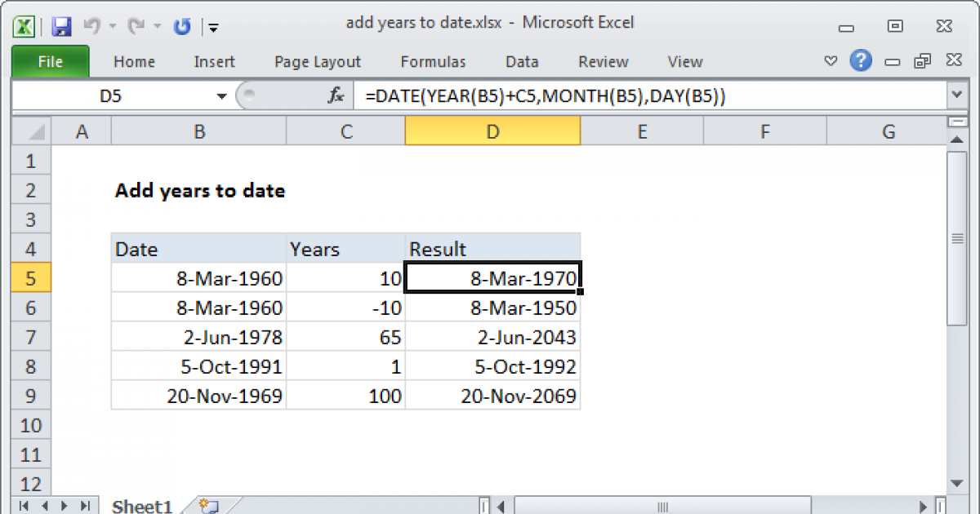The image size is (980, 514).
Task: Click the blue circular Quick Access Toolbar command
Action: click(x=181, y=24)
